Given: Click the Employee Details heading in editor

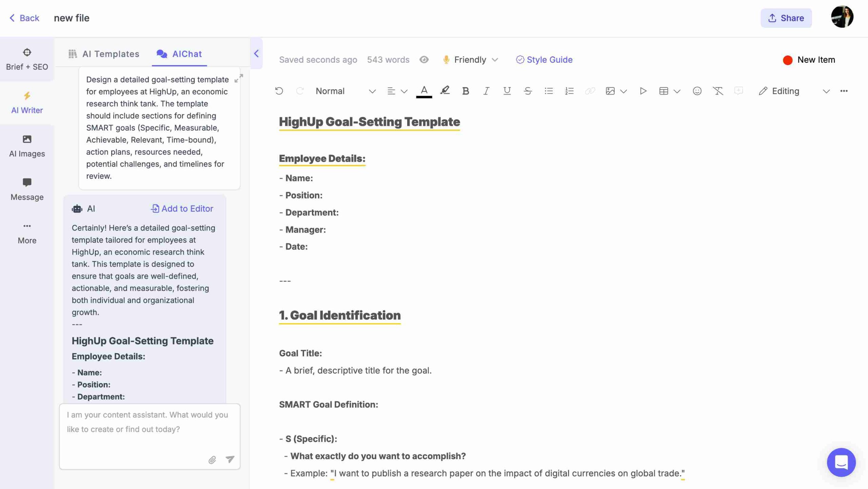Looking at the screenshot, I should point(322,158).
